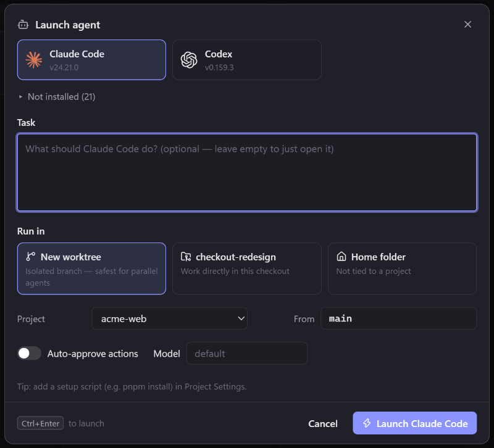Screen dimensions: 494x448
Task: Select the Claude Code agent card
Action: click(x=91, y=60)
